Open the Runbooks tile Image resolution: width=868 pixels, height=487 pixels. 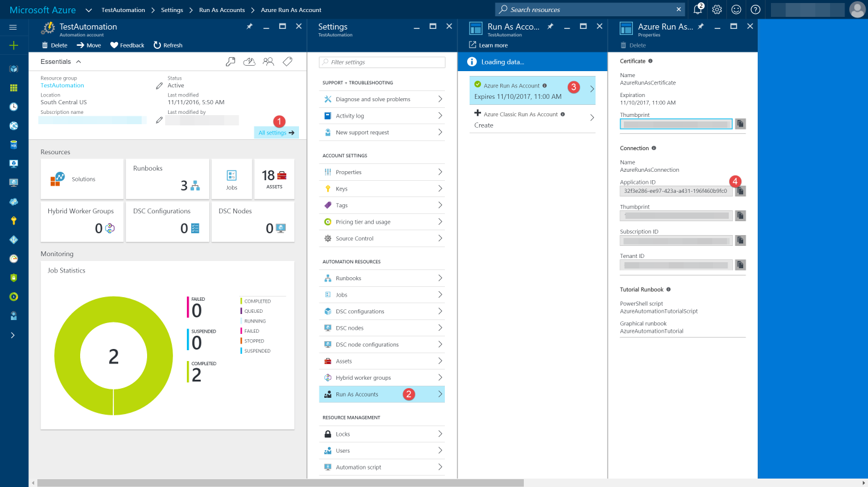click(x=168, y=179)
